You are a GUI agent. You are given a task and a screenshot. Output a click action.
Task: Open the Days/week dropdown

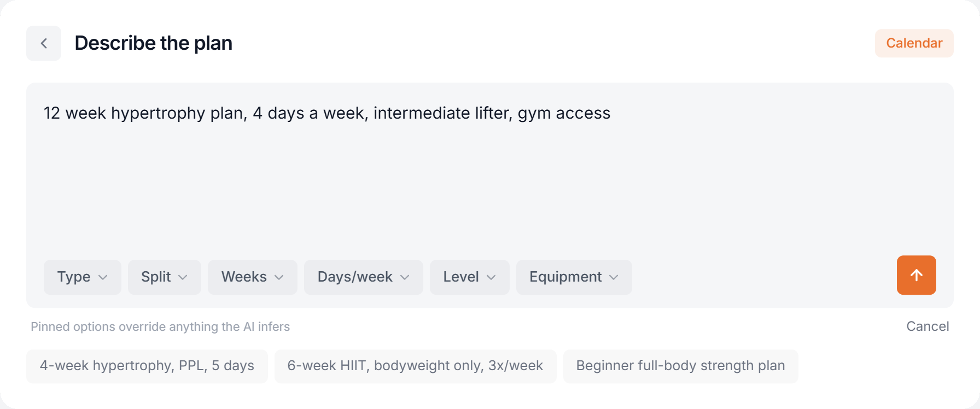(x=364, y=277)
